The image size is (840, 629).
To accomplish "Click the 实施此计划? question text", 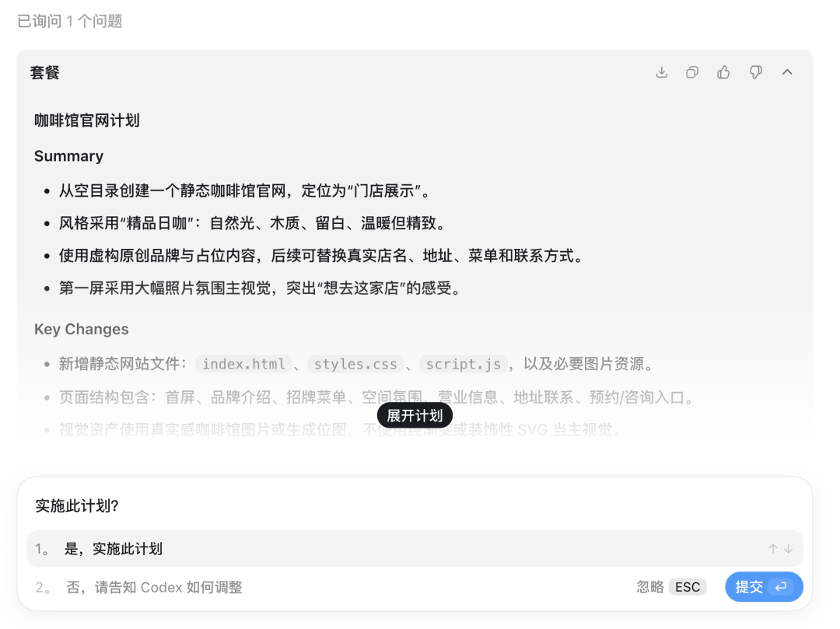I will 77,505.
